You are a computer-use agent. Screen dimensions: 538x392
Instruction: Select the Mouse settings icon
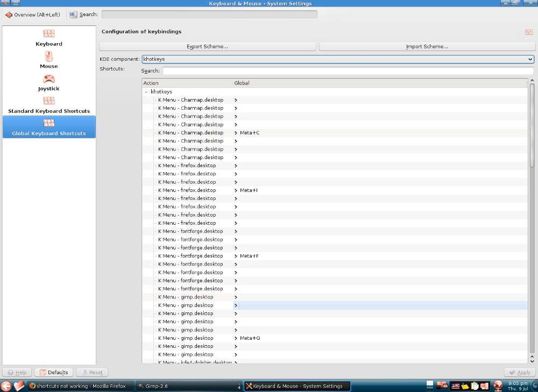(x=49, y=60)
